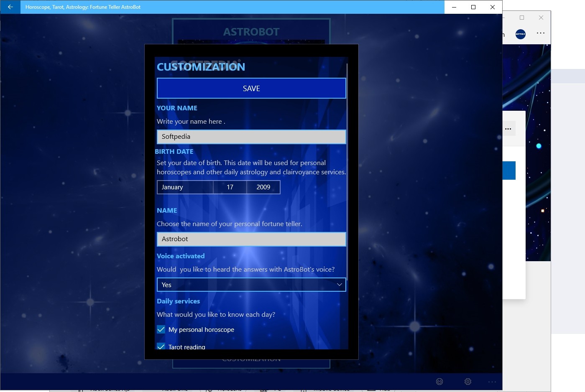Expand the Voice activated Yes dropdown
The height and width of the screenshot is (392, 585).
(251, 285)
